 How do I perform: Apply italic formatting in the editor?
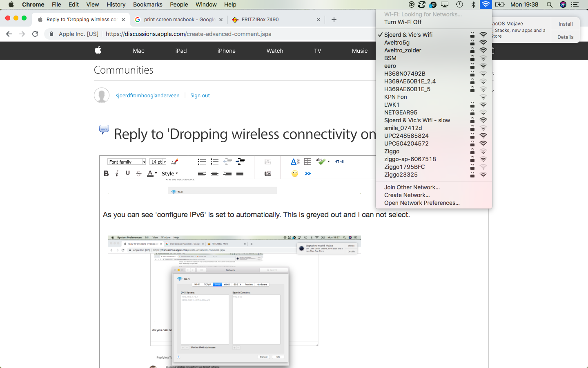pos(116,173)
